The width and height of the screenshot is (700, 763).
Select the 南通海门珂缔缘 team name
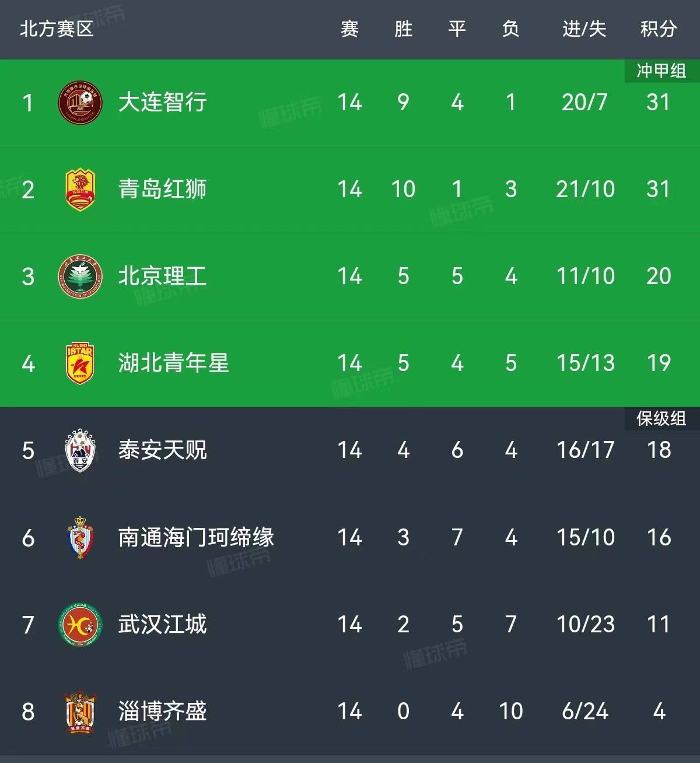coord(196,537)
